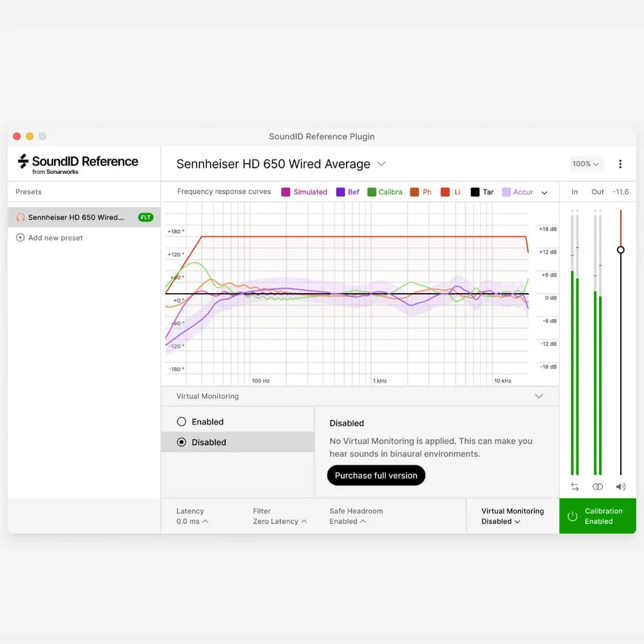
Task: Open the three-dot overflow menu
Action: pyautogui.click(x=621, y=164)
